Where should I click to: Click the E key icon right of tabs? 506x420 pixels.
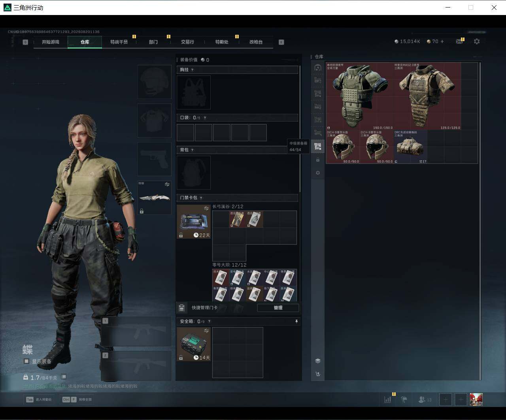click(281, 42)
